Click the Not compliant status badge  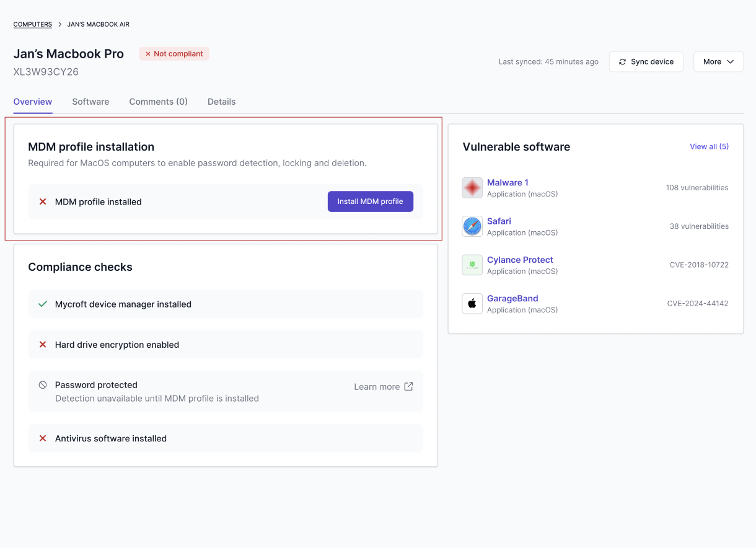click(174, 54)
